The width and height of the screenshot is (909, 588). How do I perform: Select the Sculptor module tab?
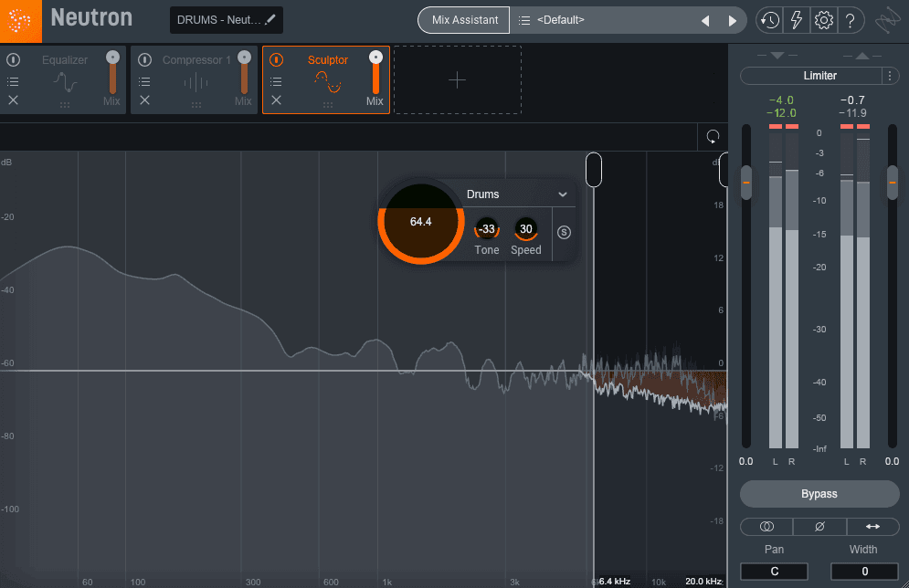point(328,59)
